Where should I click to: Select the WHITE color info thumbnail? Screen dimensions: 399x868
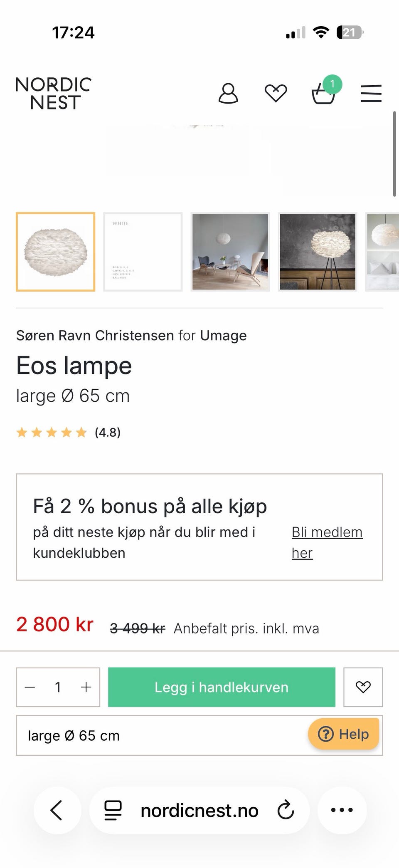pyautogui.click(x=143, y=252)
